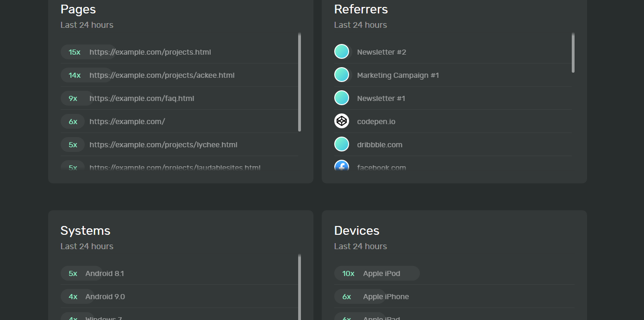Viewport: 644px width, 320px height.
Task: Select the faq.html page row
Action: (x=142, y=98)
